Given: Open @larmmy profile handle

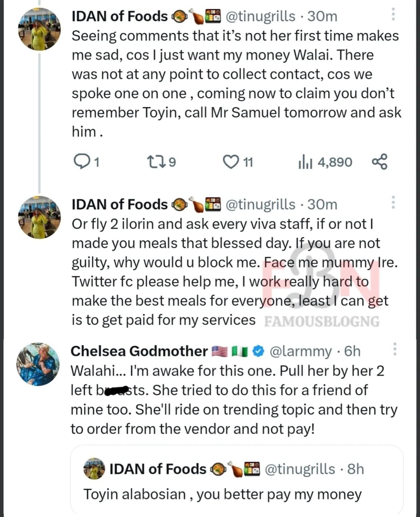Looking at the screenshot, I should click(x=300, y=351).
